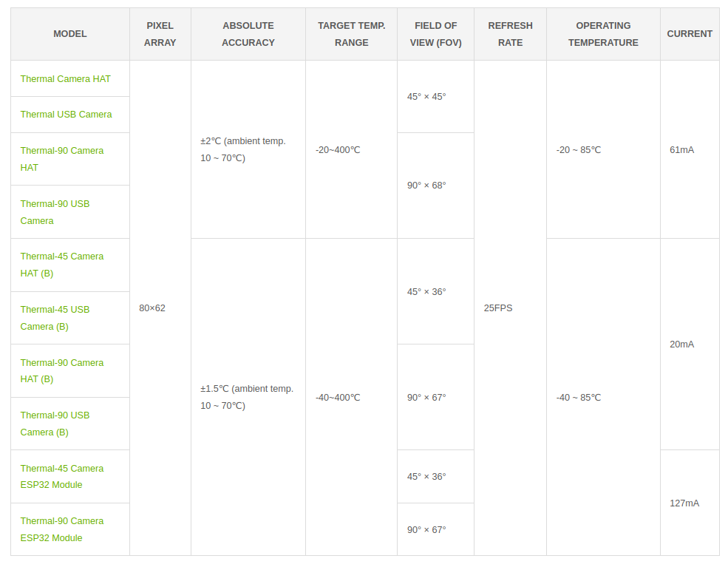Open the Thermal-90 USB Camera link

click(55, 212)
